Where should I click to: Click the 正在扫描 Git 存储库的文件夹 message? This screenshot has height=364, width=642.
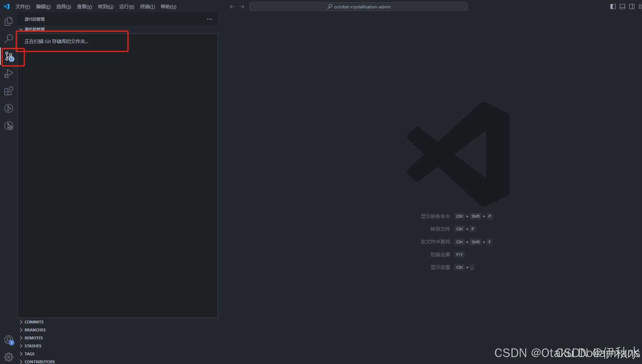click(x=56, y=41)
